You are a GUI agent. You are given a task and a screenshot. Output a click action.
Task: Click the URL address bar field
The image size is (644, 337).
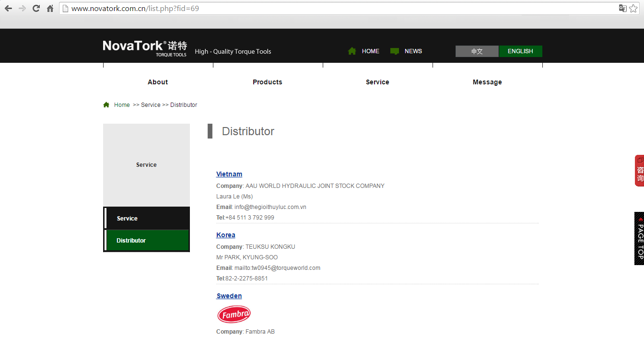point(336,8)
